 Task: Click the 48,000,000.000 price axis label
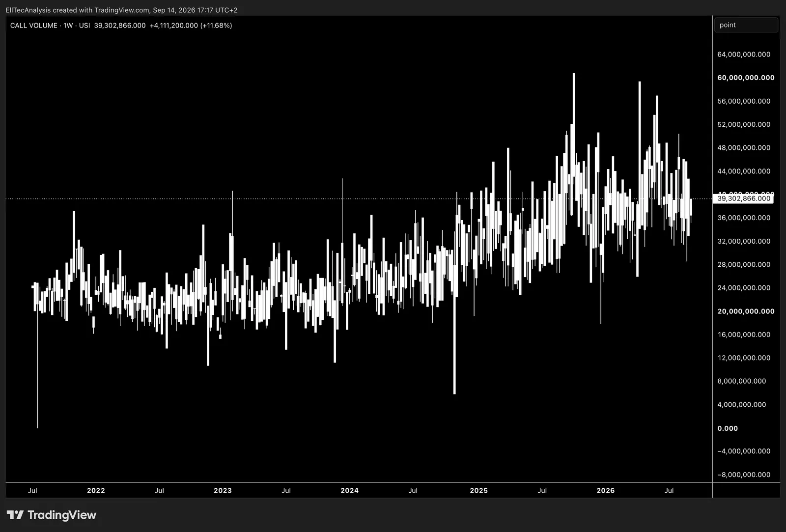(744, 148)
